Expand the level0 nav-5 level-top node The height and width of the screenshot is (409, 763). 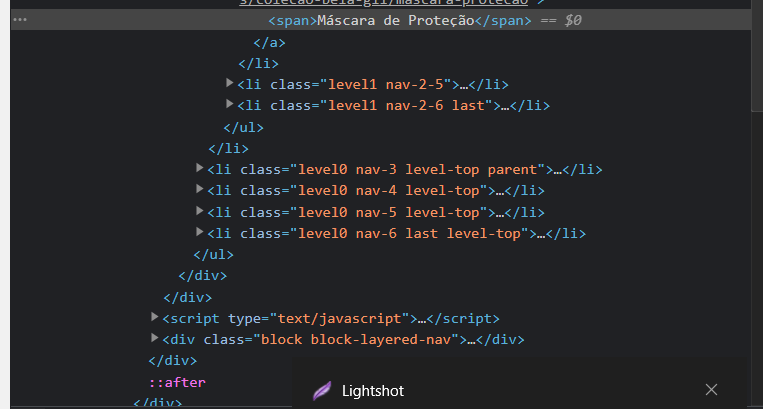[200, 211]
